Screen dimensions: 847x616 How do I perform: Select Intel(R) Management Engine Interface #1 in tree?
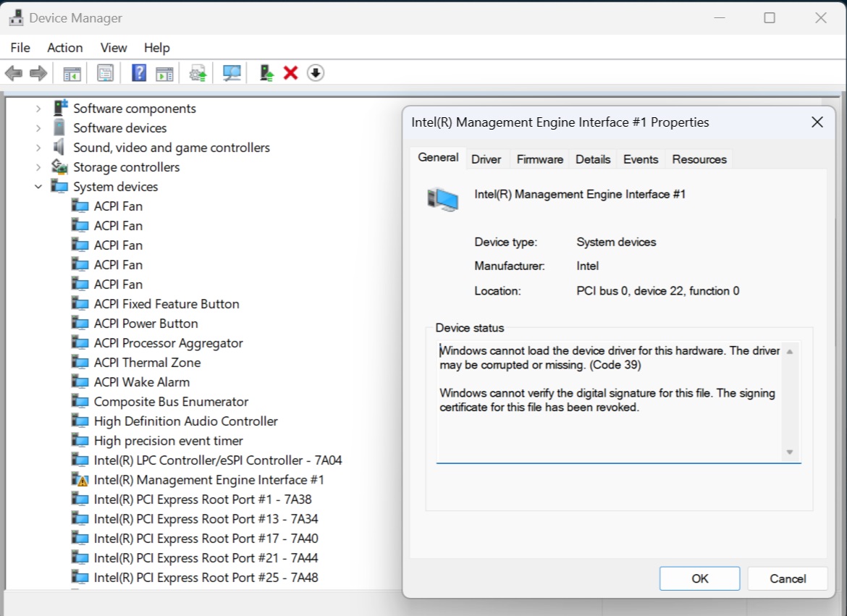coord(208,480)
